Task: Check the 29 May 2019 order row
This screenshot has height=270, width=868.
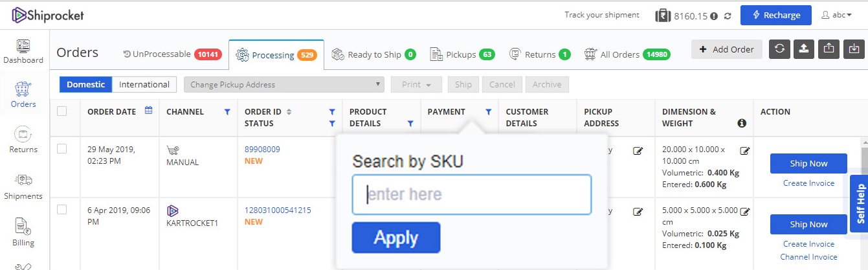Action: click(x=62, y=149)
